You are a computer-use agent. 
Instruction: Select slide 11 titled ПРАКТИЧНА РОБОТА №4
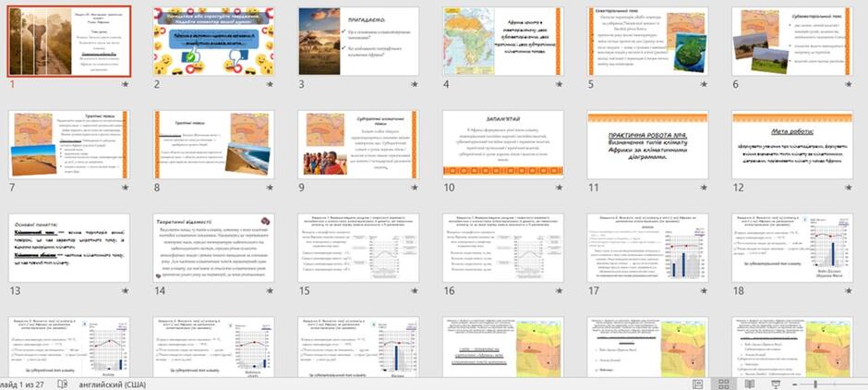coord(647,144)
